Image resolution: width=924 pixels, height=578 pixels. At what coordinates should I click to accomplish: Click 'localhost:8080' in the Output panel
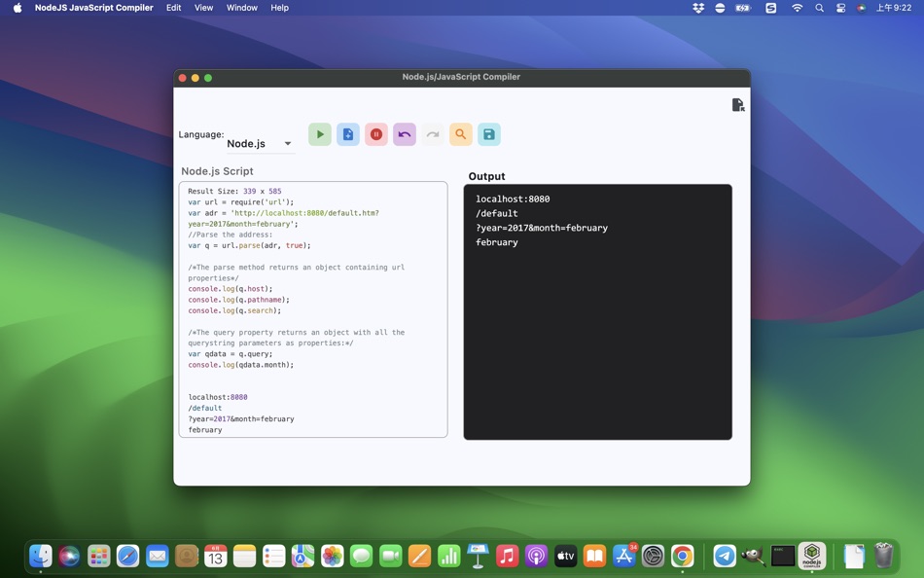coord(513,199)
